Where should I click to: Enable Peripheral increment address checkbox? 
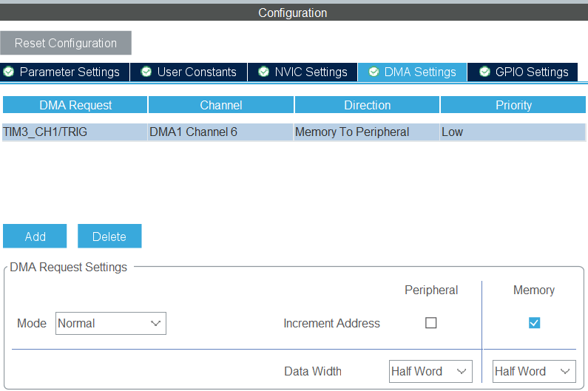click(431, 323)
